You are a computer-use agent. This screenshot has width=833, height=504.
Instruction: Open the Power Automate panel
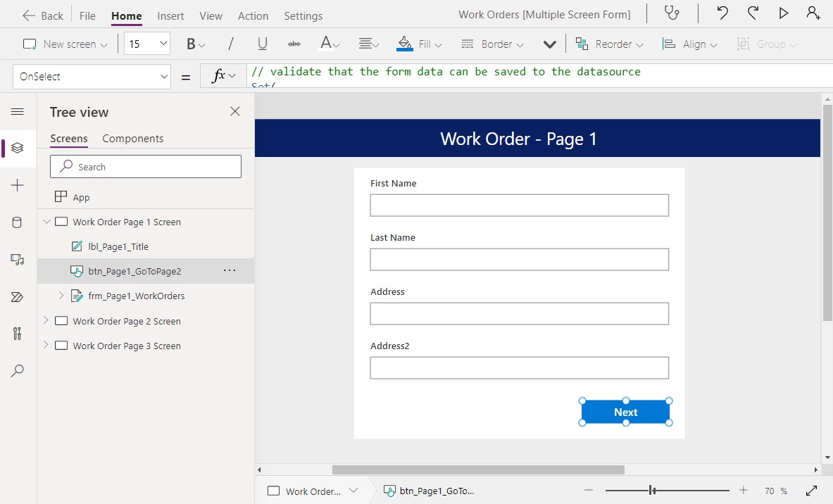18,296
